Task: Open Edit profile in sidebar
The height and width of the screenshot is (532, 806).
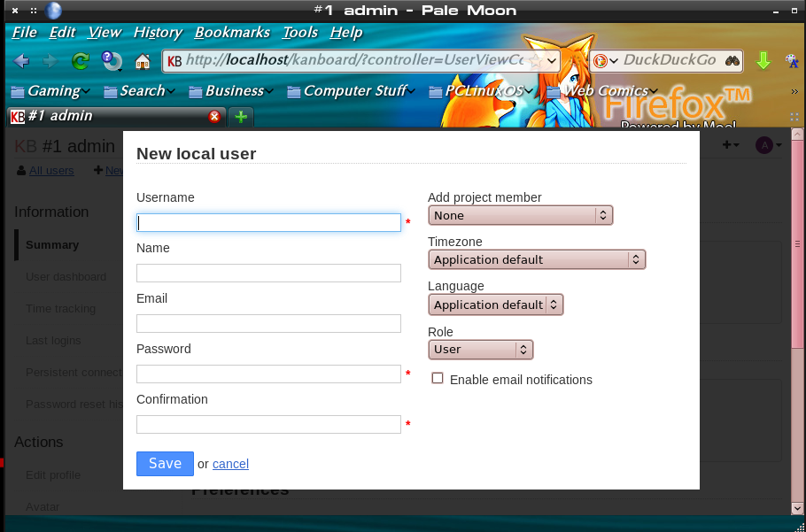Action: tap(53, 475)
